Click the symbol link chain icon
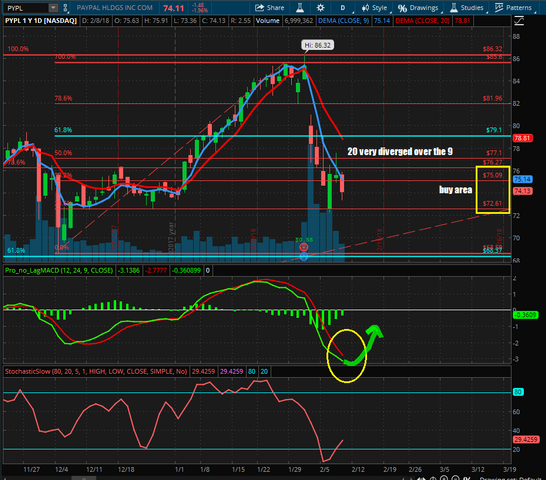 (x=65, y=8)
